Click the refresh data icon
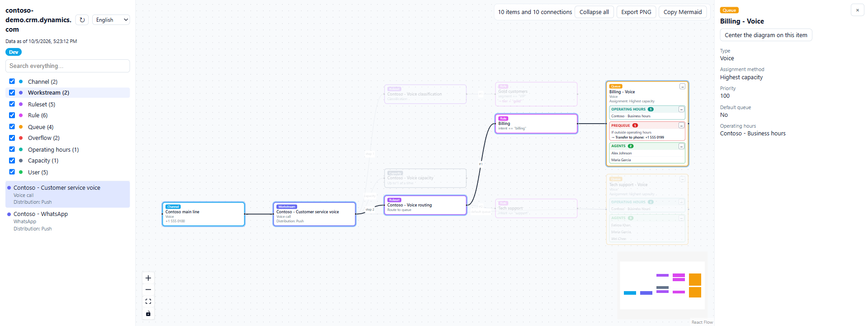The height and width of the screenshot is (326, 868). point(82,20)
